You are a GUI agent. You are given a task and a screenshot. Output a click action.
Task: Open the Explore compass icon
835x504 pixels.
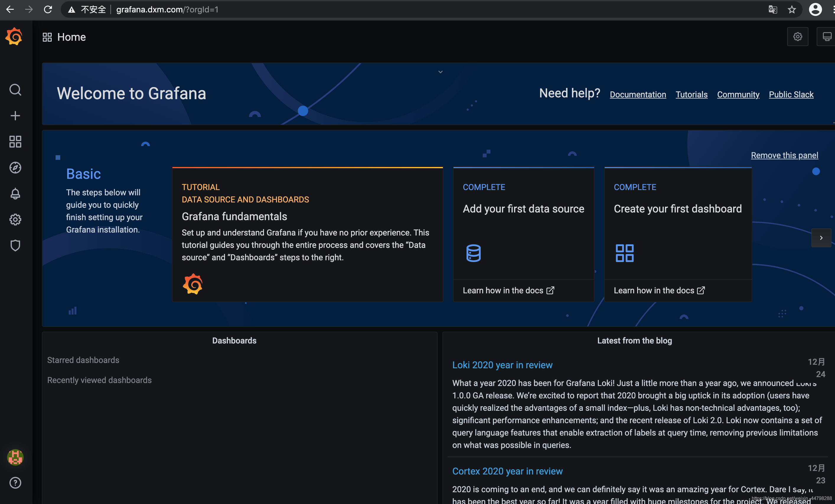pyautogui.click(x=15, y=168)
